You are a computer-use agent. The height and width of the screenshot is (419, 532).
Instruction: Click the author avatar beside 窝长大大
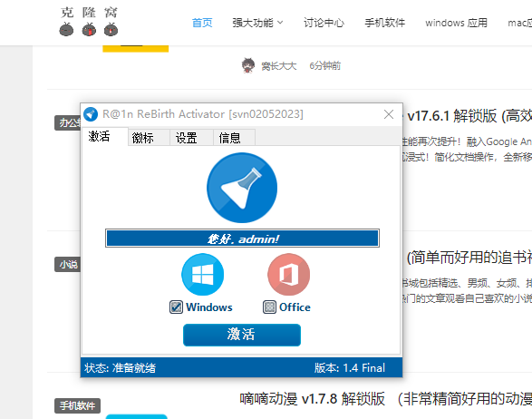pyautogui.click(x=248, y=65)
